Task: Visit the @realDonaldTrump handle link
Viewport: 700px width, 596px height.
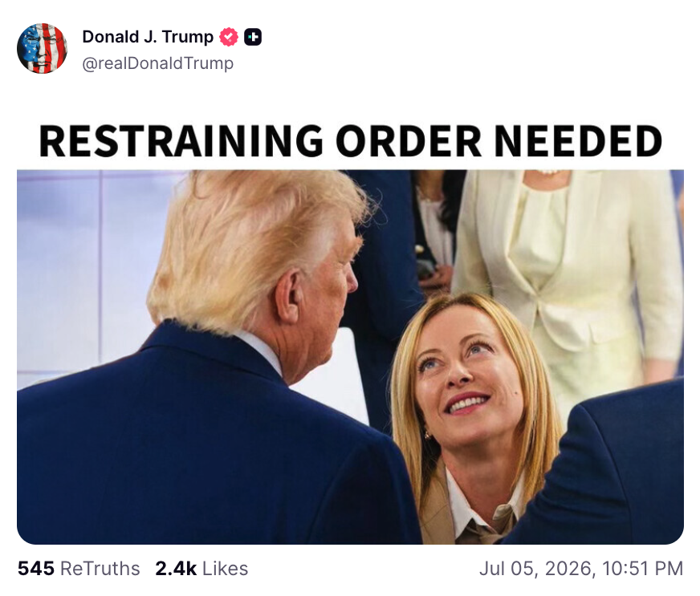Action: click(157, 63)
